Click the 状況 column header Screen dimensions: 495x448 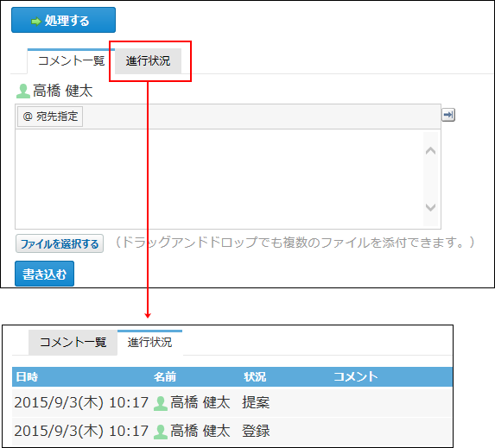coord(255,376)
